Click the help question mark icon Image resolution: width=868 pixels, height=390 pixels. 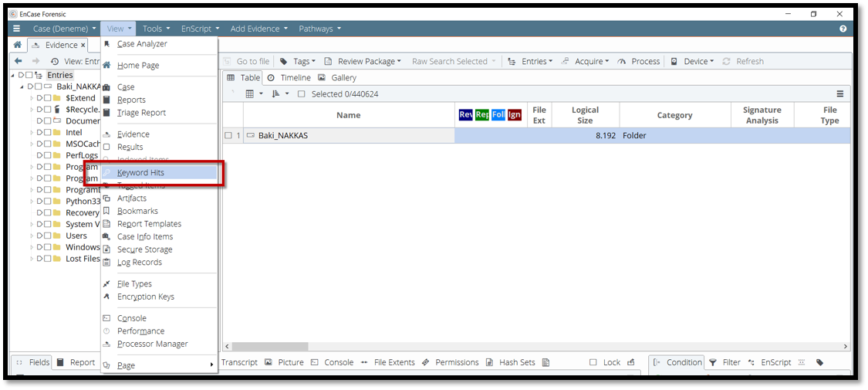(843, 29)
